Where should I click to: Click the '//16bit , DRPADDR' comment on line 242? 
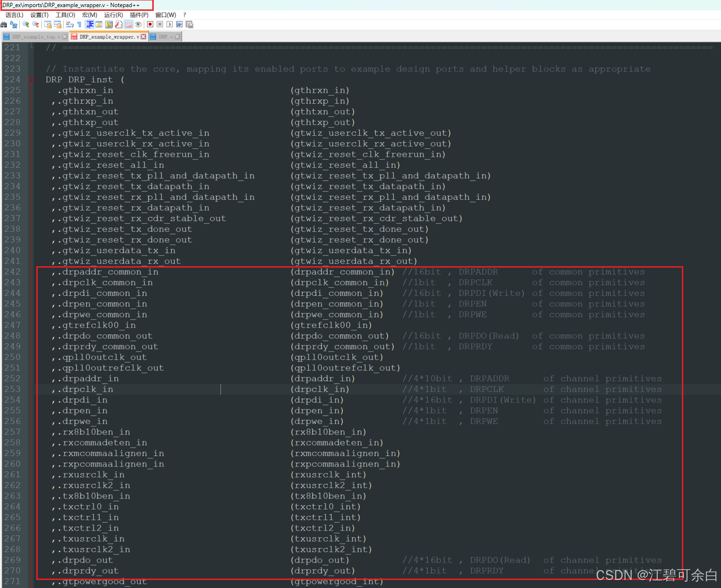[450, 272]
